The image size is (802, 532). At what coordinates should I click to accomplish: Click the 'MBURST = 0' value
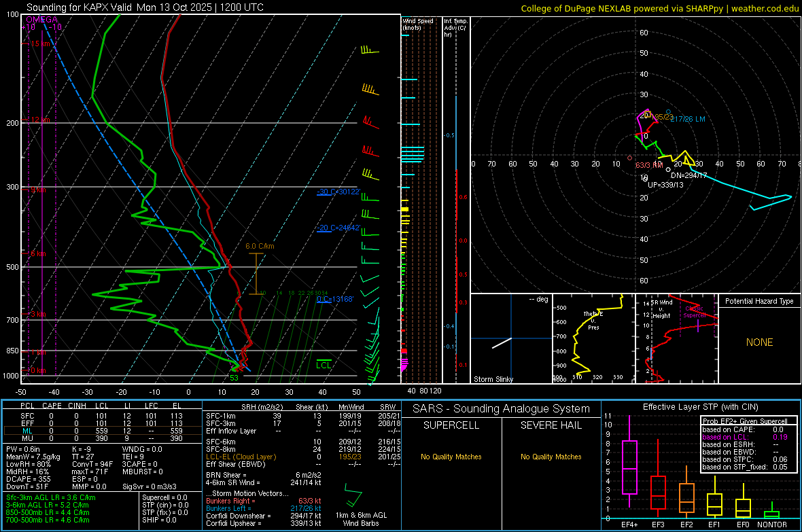click(x=143, y=471)
